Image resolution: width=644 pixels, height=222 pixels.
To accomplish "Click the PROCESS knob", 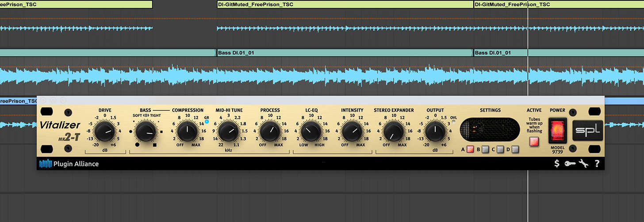I will pyautogui.click(x=270, y=131).
